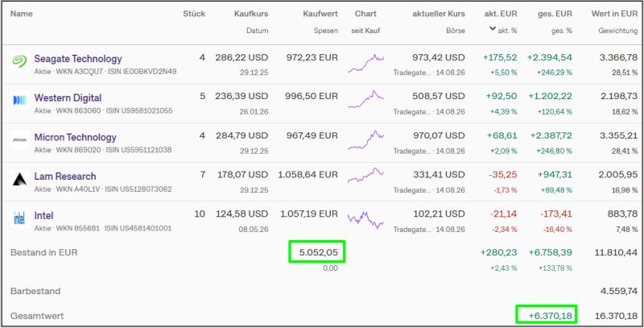Open the Micron Technology stock page
Viewport: 644px width, 328px height.
click(75, 137)
